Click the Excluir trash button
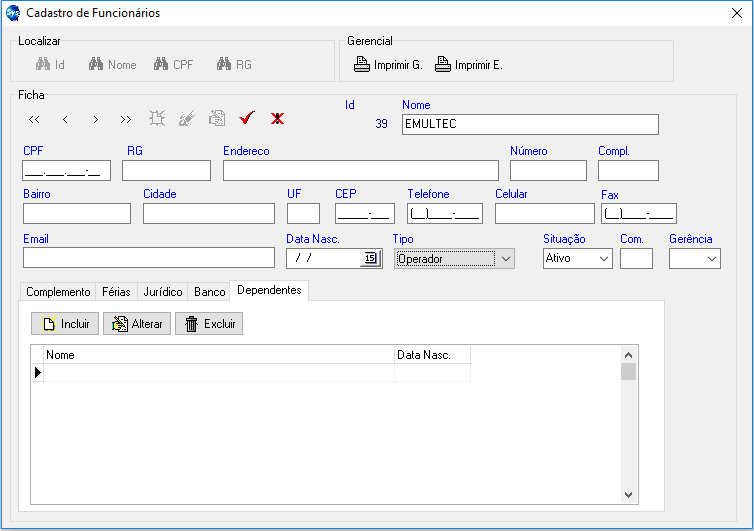This screenshot has height=531, width=754. tap(209, 324)
